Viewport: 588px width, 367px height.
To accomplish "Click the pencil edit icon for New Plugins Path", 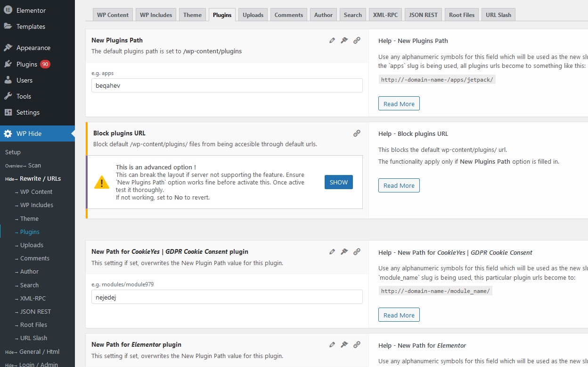I will [x=332, y=41].
